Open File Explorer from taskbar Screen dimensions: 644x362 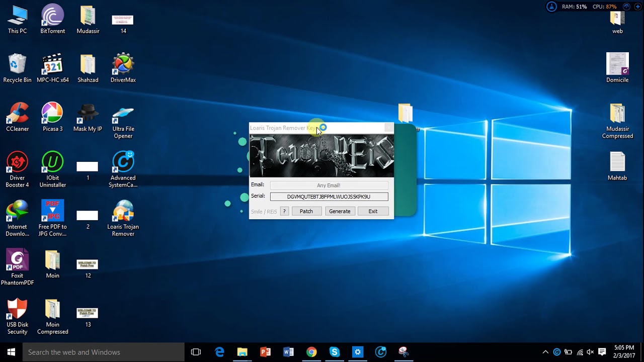point(243,352)
